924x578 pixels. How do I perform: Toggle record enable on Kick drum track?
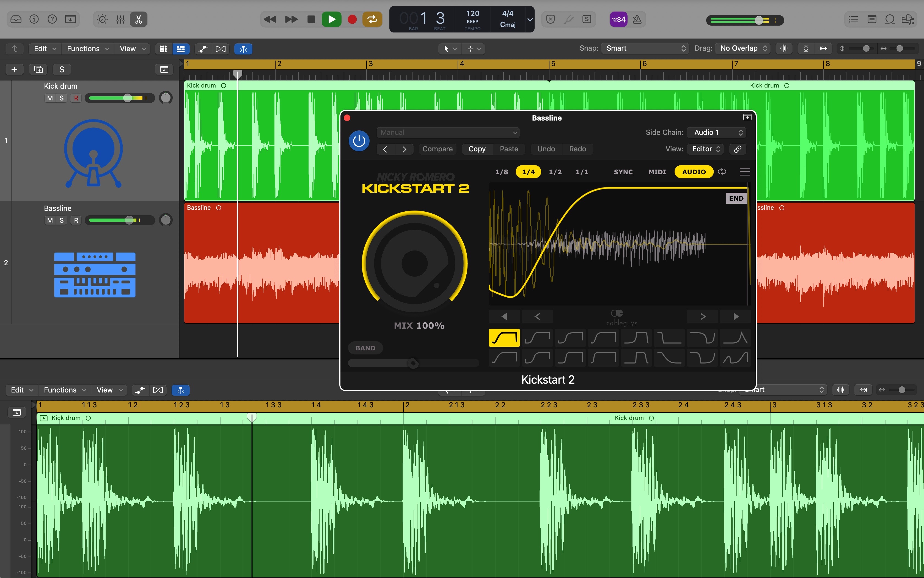point(76,98)
